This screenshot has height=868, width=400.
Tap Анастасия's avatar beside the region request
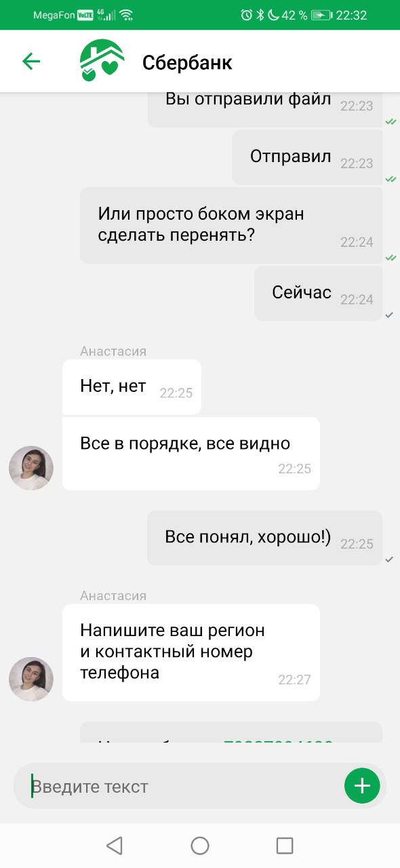coord(31,679)
